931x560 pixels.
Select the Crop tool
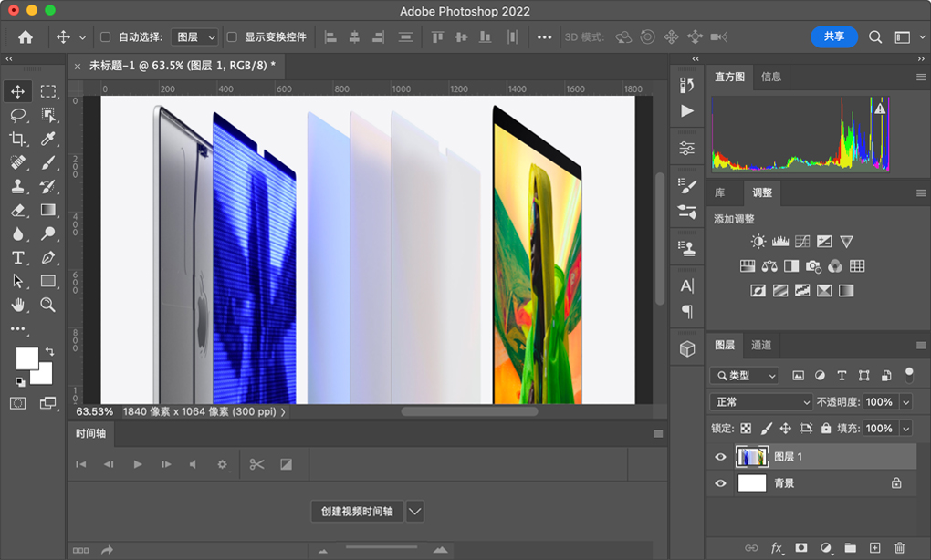[x=17, y=139]
